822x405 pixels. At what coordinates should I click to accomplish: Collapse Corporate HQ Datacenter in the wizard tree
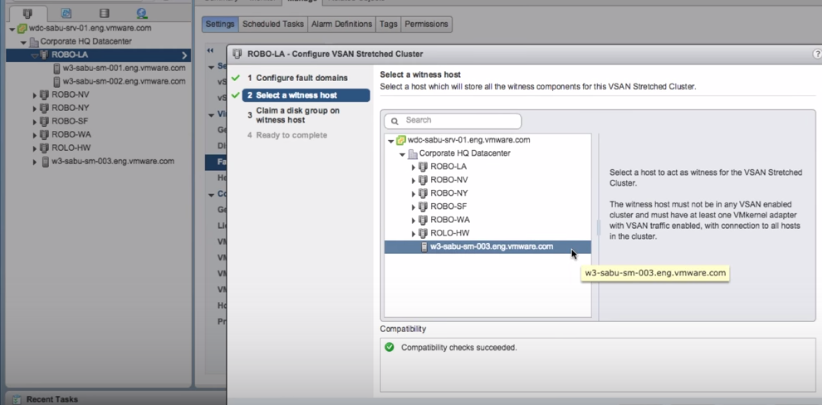402,154
